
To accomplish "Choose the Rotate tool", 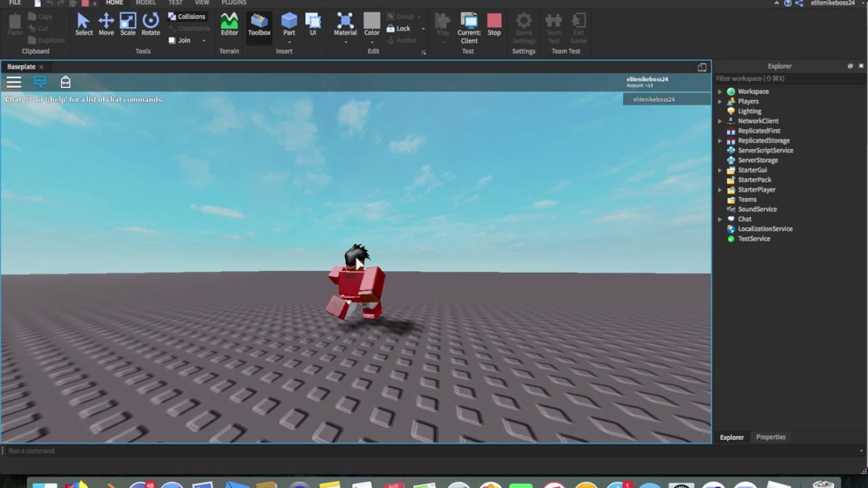I will [x=151, y=24].
